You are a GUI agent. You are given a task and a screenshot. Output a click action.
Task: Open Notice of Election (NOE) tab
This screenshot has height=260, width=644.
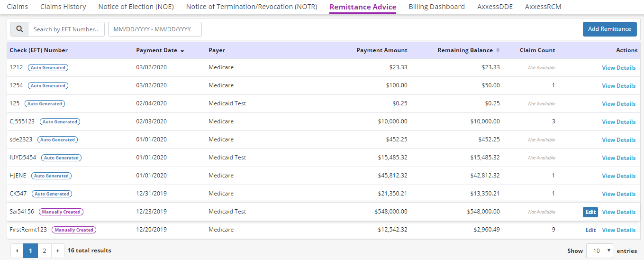(x=136, y=7)
